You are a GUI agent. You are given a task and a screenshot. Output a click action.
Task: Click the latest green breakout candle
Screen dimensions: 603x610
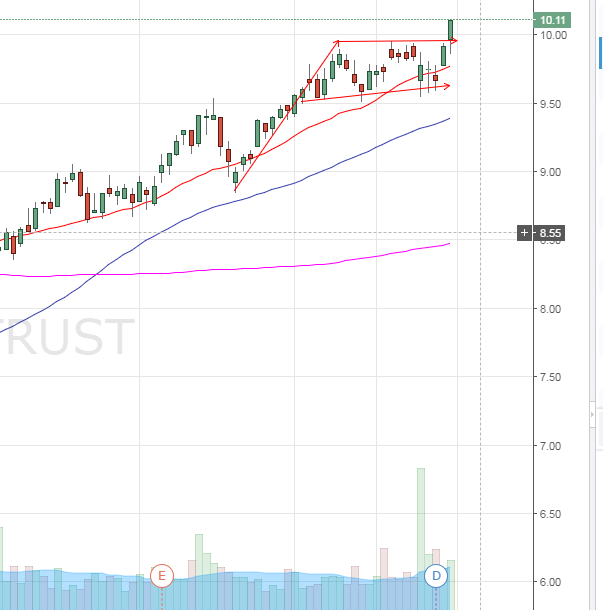click(451, 30)
